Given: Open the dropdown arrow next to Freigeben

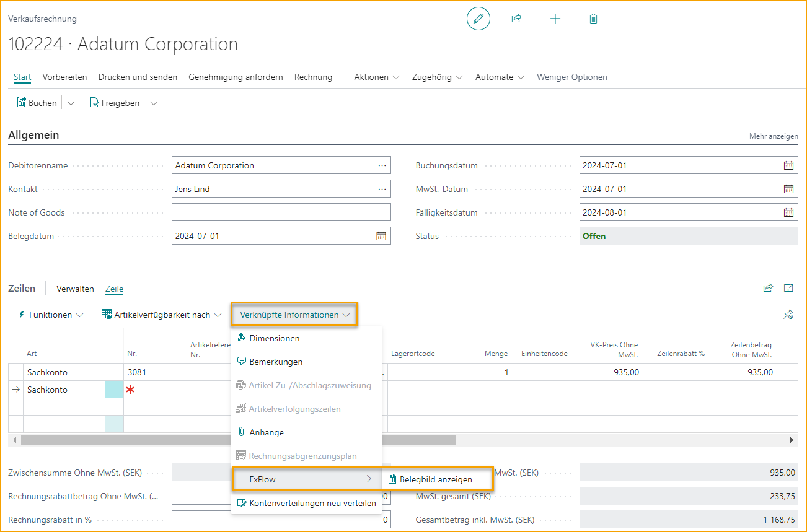Looking at the screenshot, I should coord(154,103).
